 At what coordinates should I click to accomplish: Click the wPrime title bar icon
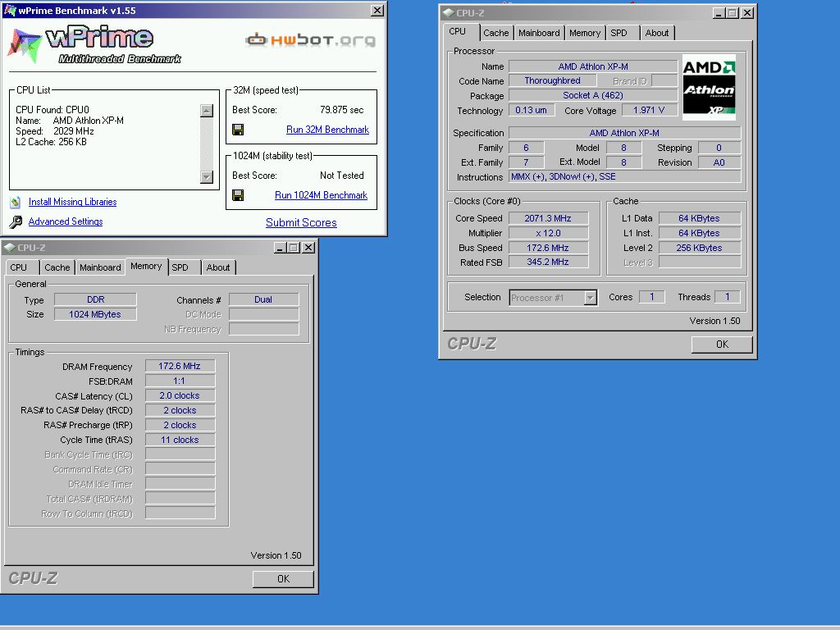point(10,10)
